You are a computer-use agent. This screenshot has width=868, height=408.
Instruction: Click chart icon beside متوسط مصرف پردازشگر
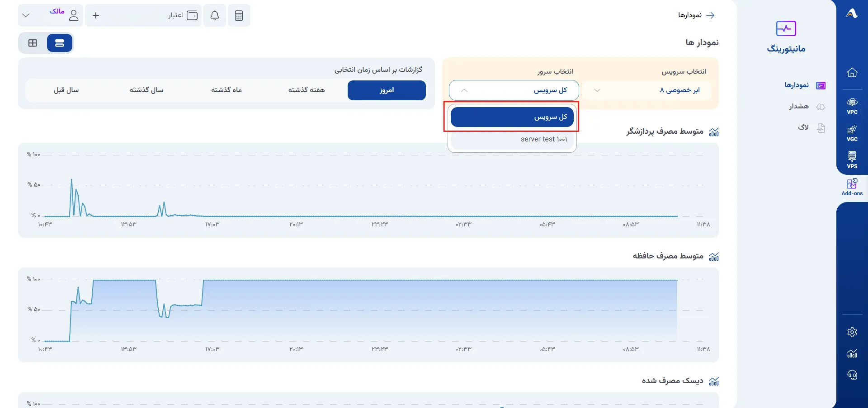tap(714, 132)
